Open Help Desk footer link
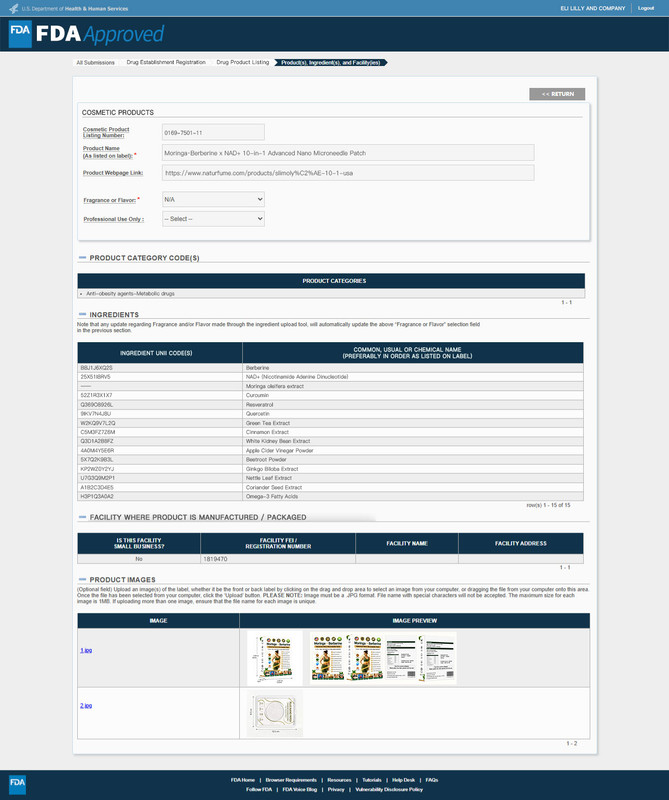The width and height of the screenshot is (669, 800). pos(404,780)
